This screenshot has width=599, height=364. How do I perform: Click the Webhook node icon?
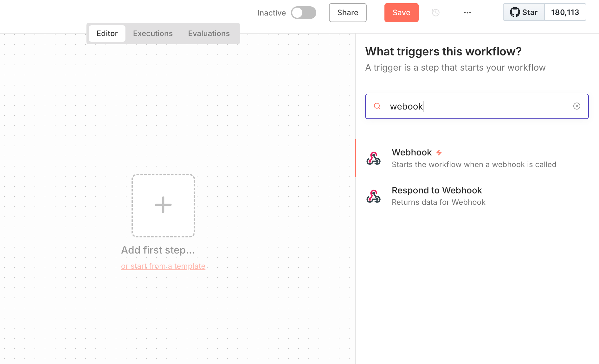pyautogui.click(x=373, y=158)
